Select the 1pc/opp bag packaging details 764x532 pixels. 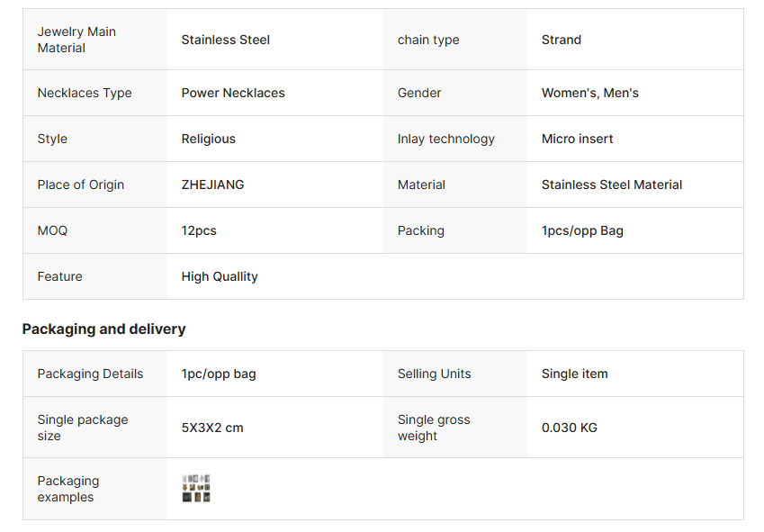(x=219, y=374)
